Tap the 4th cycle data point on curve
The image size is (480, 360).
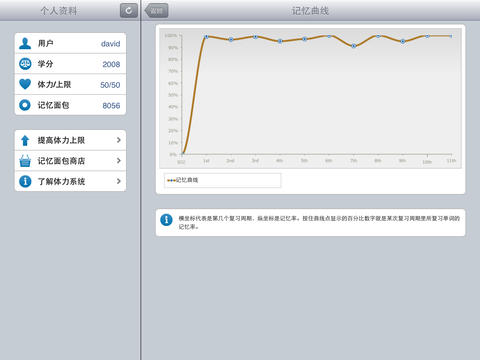[x=280, y=41]
